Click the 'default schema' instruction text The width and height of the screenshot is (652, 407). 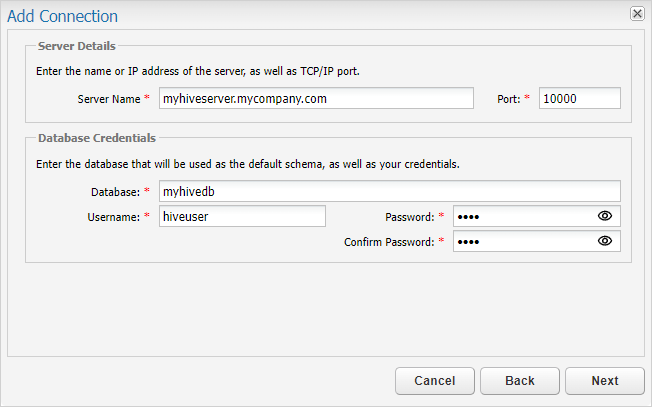248,164
